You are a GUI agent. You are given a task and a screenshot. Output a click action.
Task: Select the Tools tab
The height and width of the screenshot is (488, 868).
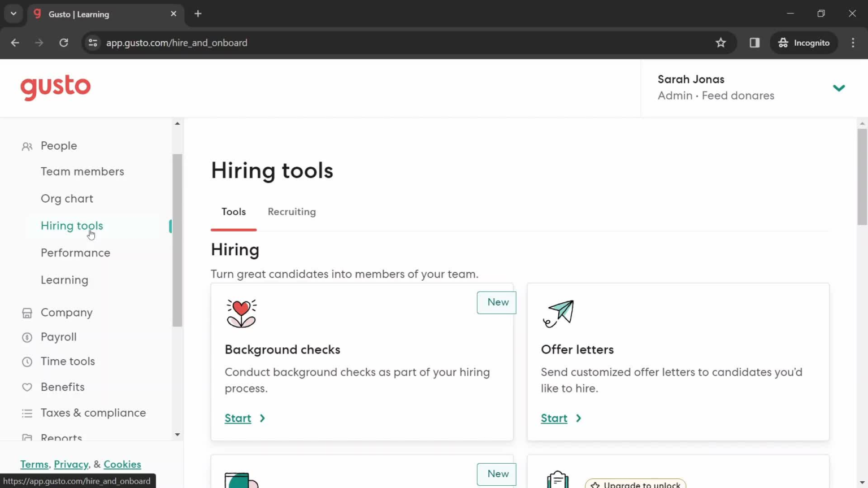[233, 212]
